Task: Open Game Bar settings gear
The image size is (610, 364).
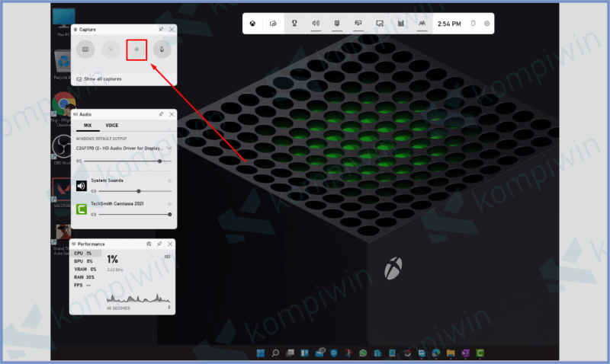Action: (x=486, y=24)
